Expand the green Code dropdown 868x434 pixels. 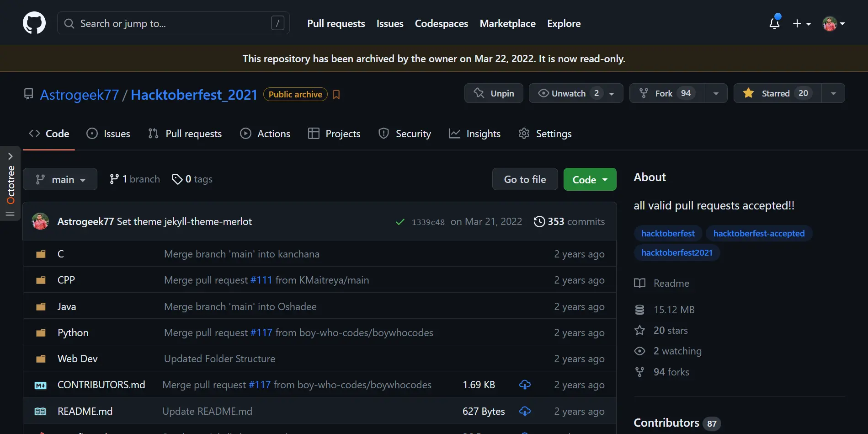point(590,179)
